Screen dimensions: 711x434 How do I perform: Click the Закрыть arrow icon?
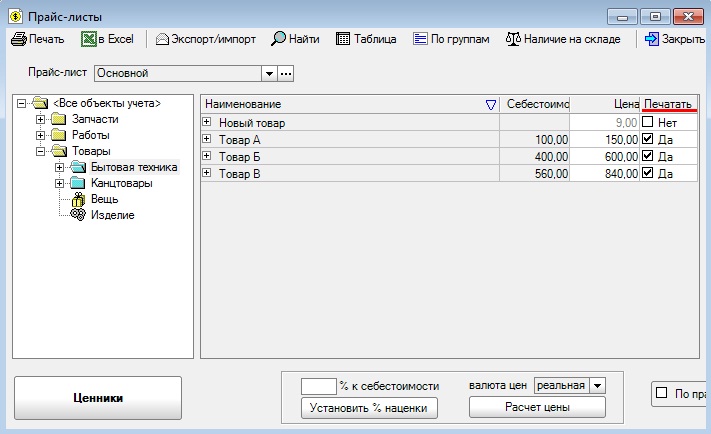[x=652, y=39]
